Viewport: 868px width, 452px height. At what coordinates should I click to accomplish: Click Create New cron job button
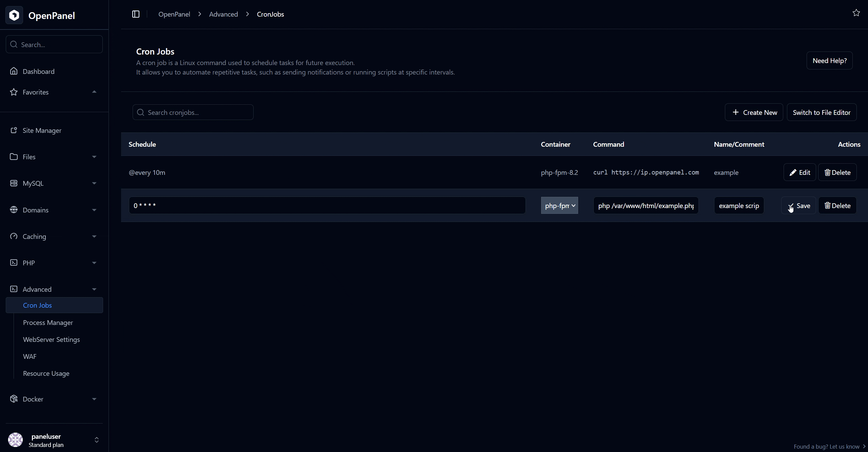pos(754,112)
